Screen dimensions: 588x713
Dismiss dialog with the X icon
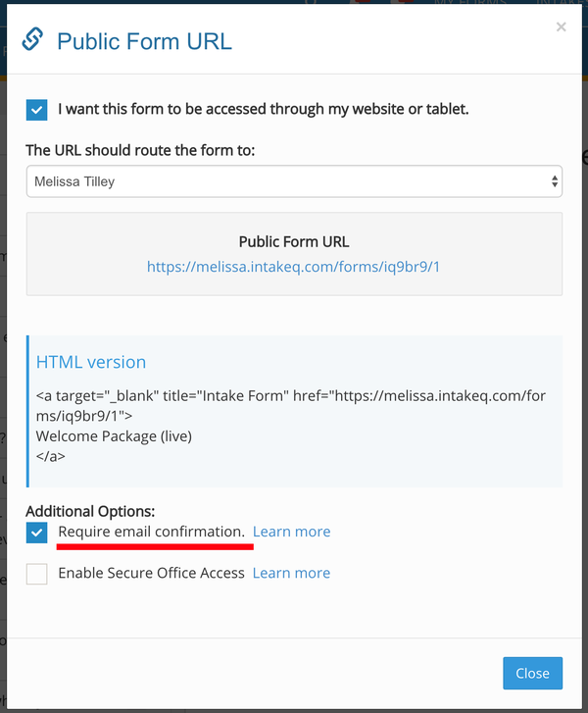point(562,27)
